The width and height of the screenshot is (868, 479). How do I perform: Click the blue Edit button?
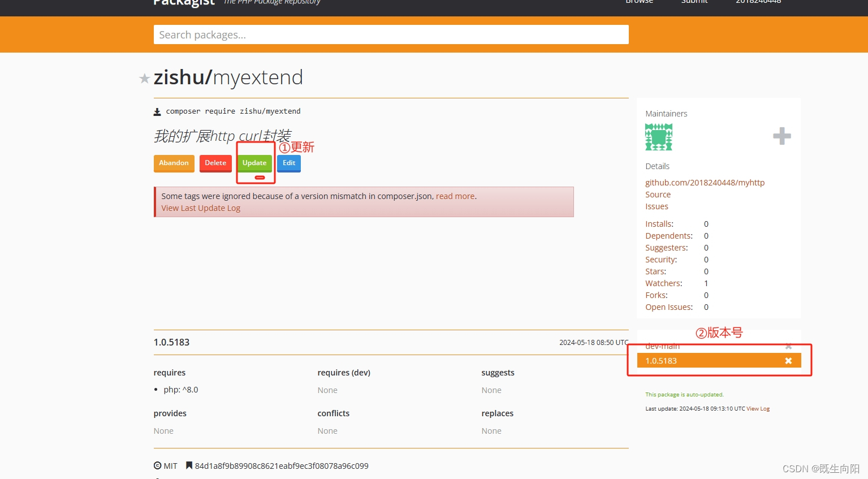(x=289, y=163)
